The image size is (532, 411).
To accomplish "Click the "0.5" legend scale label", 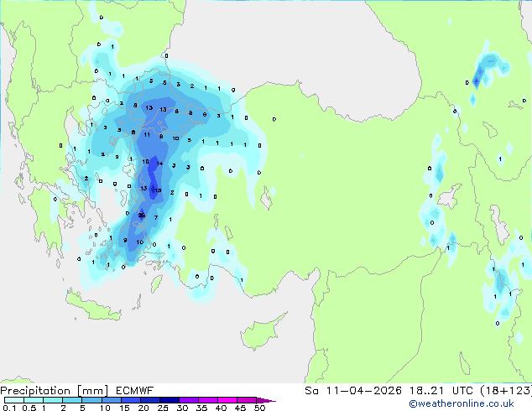I will [29, 408].
